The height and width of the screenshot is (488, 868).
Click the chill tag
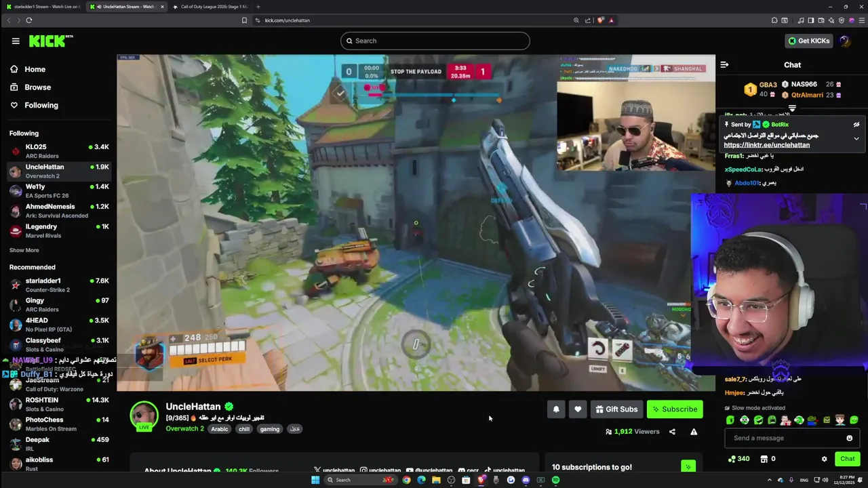(x=244, y=429)
